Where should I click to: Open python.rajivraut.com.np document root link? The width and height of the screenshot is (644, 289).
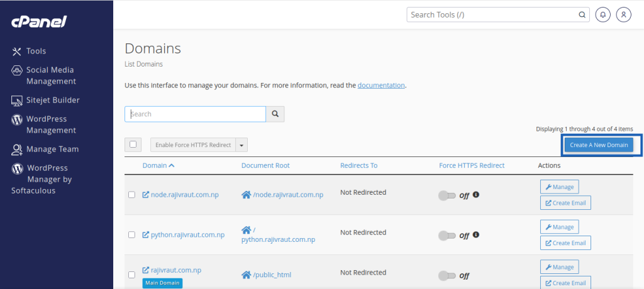(278, 239)
